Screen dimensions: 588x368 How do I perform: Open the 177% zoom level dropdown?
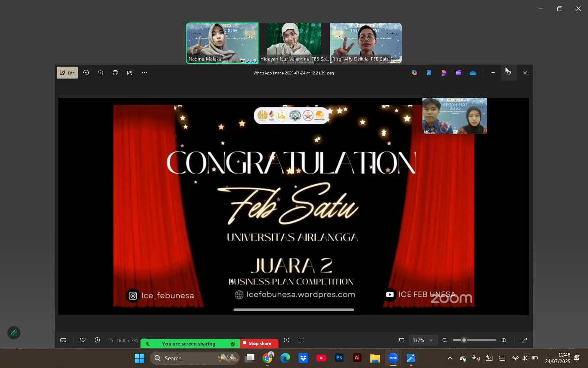423,340
